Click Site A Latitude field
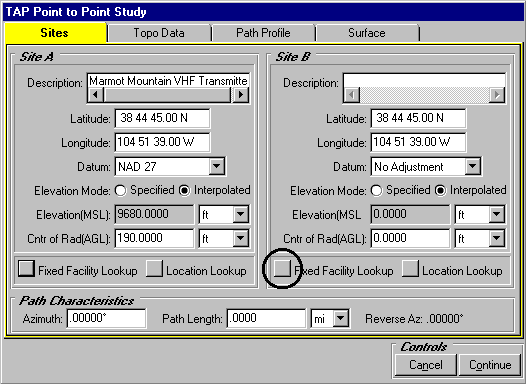 162,118
